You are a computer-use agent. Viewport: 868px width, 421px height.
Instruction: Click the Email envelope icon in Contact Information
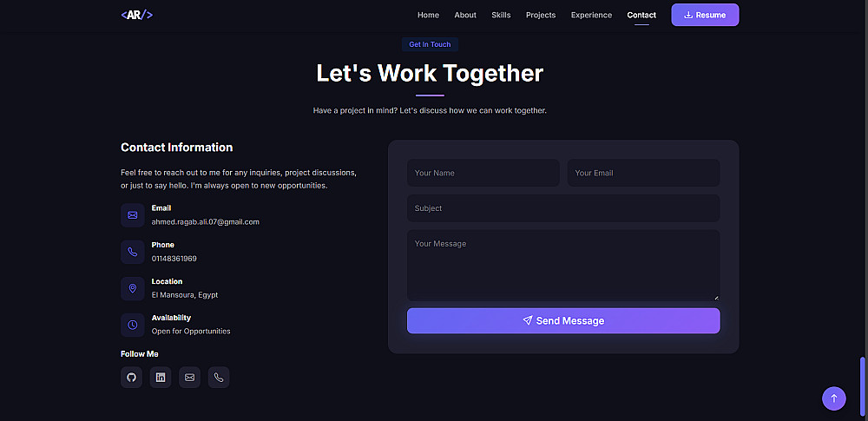133,215
